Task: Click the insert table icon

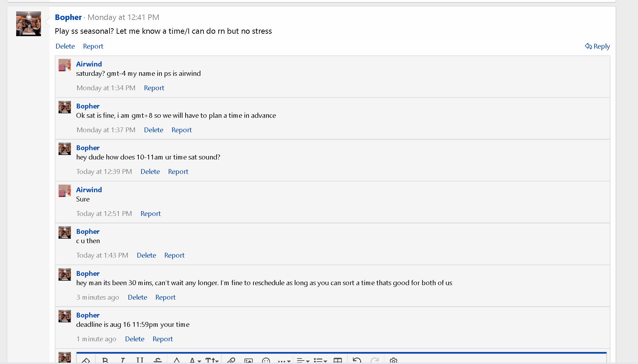Action: pyautogui.click(x=338, y=361)
